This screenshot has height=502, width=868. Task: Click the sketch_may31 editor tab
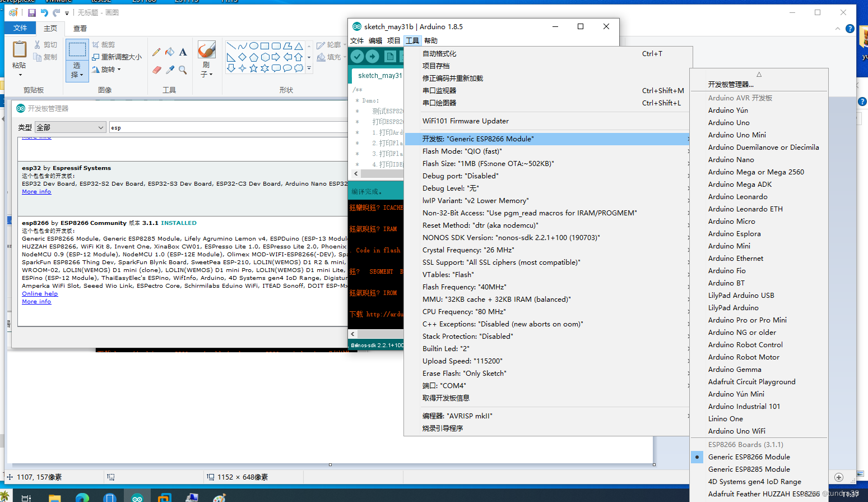(379, 75)
